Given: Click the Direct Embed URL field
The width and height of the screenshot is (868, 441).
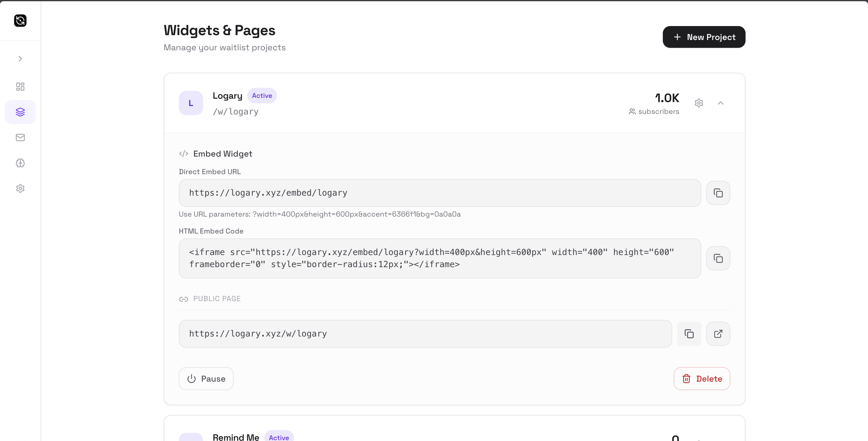Looking at the screenshot, I should tap(439, 193).
